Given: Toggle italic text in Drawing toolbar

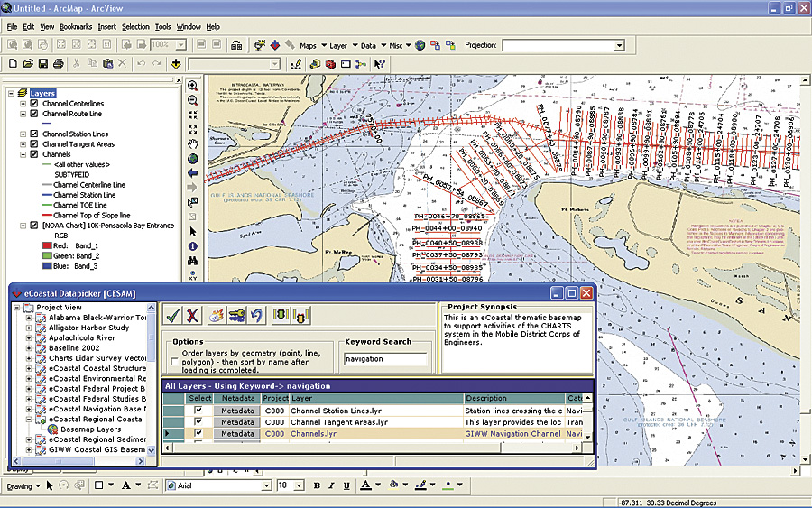Looking at the screenshot, I should point(331,485).
